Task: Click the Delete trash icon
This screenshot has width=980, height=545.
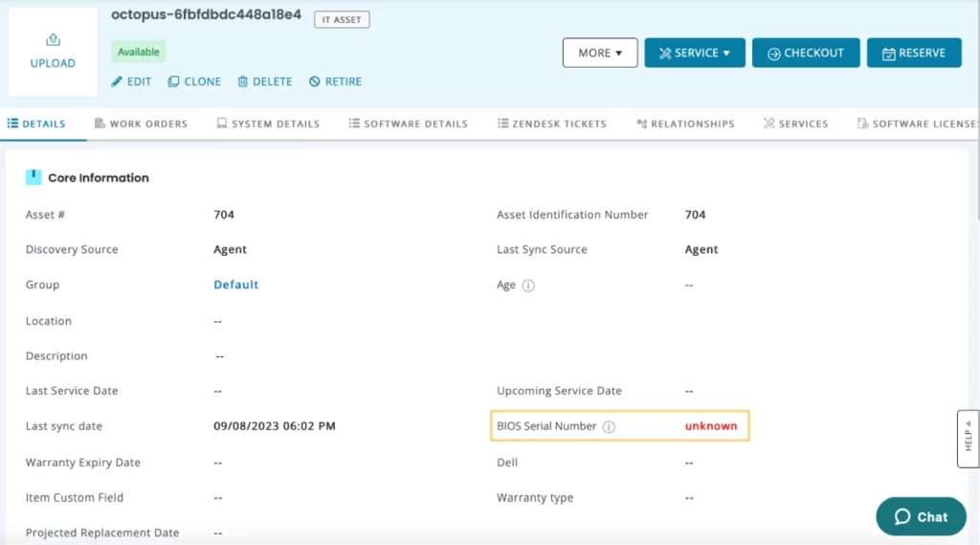Action: click(243, 82)
